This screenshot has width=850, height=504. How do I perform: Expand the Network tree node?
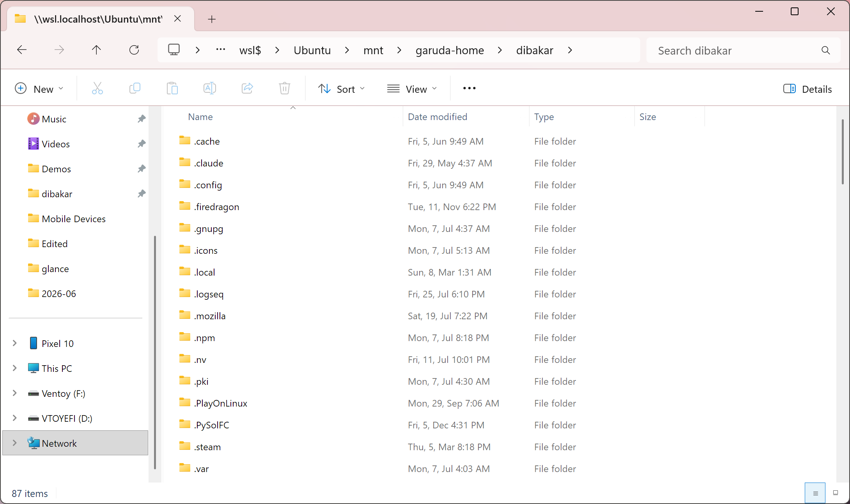14,443
